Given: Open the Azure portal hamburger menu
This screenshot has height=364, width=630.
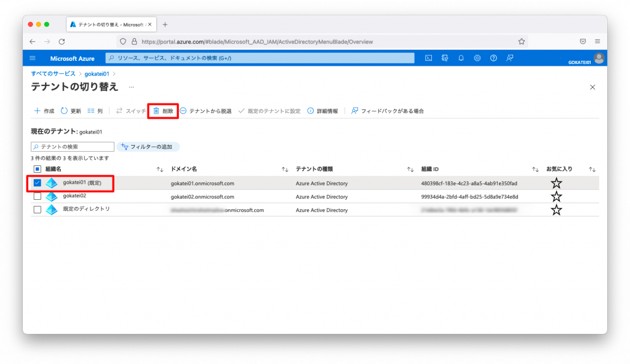Looking at the screenshot, I should tap(33, 58).
